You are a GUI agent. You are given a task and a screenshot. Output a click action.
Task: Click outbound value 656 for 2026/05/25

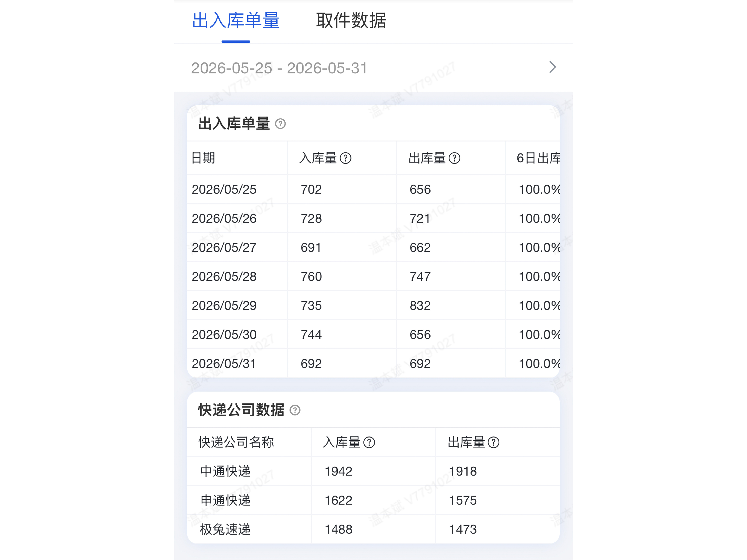[x=420, y=189]
